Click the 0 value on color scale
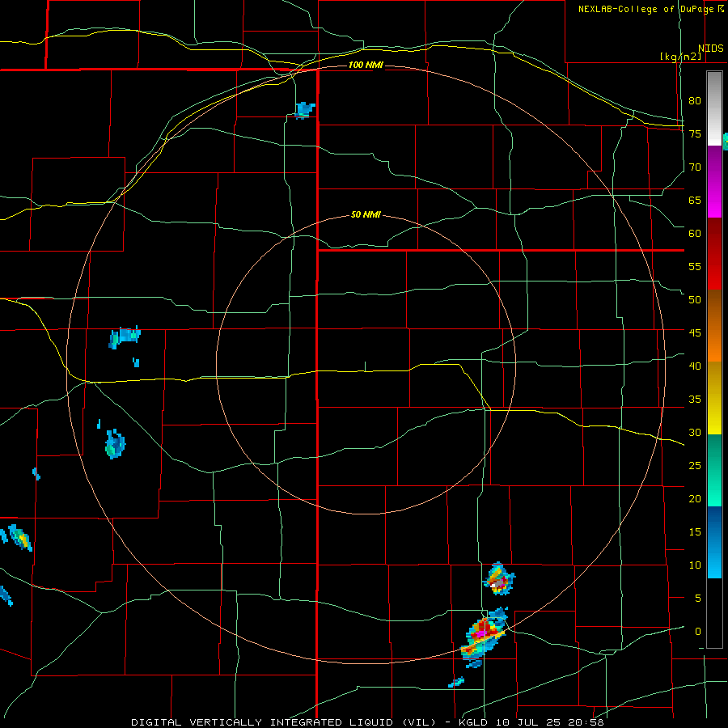 pos(698,632)
